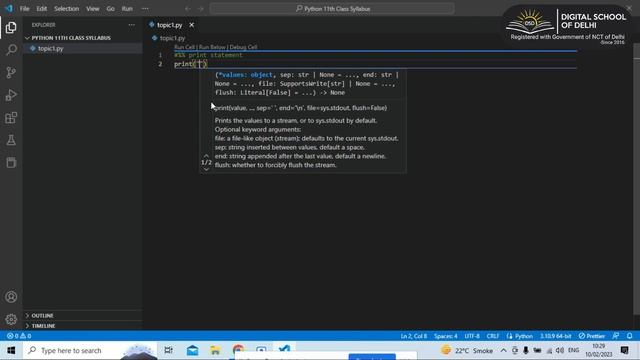Click the command center search box
The height and width of the screenshot is (360, 640).
(332, 9)
